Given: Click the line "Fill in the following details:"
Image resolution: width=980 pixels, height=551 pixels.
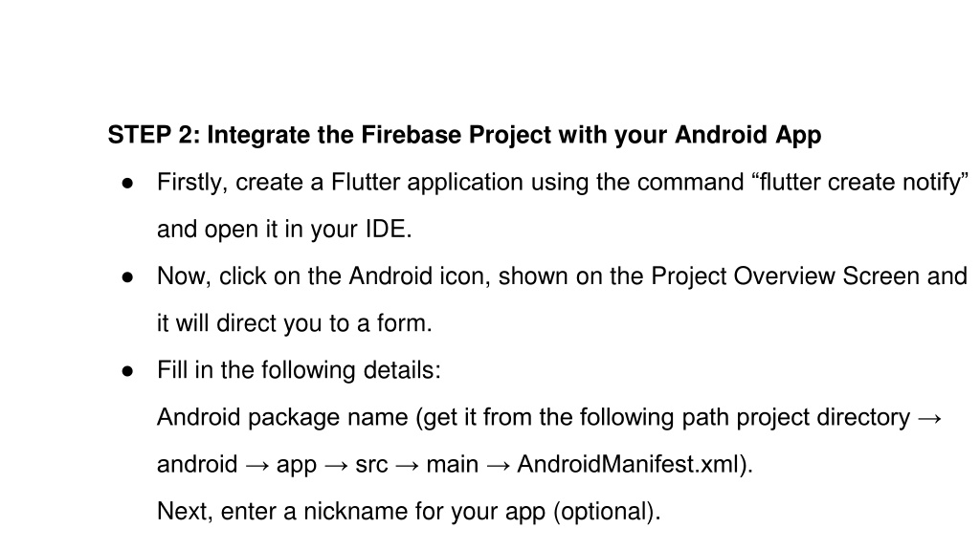Looking at the screenshot, I should point(299,370).
